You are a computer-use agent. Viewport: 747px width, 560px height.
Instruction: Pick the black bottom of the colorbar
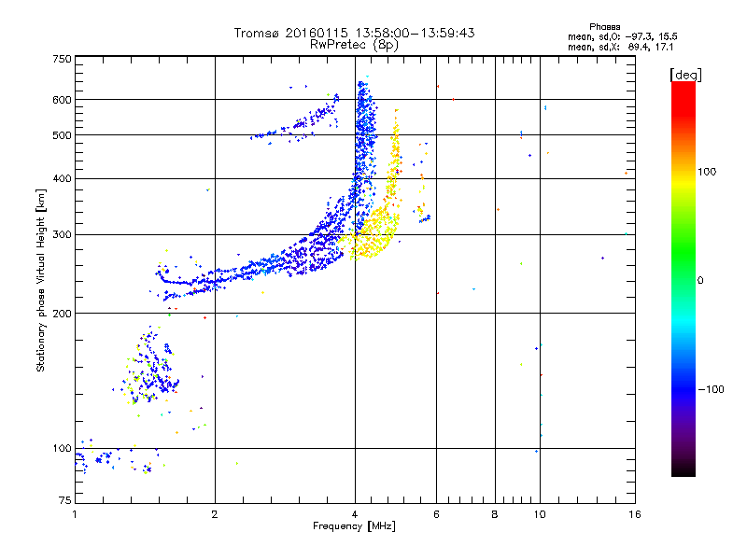pyautogui.click(x=684, y=470)
